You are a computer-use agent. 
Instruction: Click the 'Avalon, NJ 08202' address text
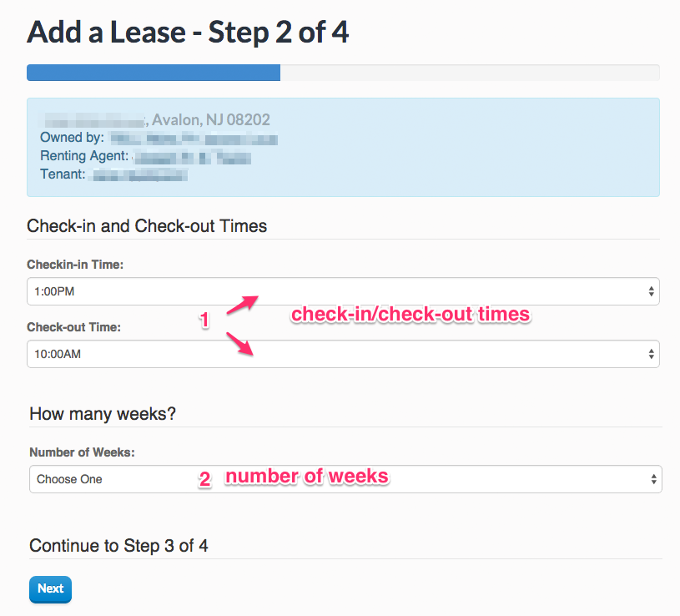tap(210, 120)
